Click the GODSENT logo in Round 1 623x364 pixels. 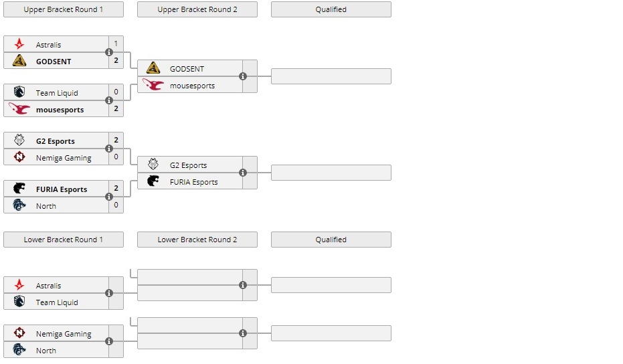pos(19,61)
